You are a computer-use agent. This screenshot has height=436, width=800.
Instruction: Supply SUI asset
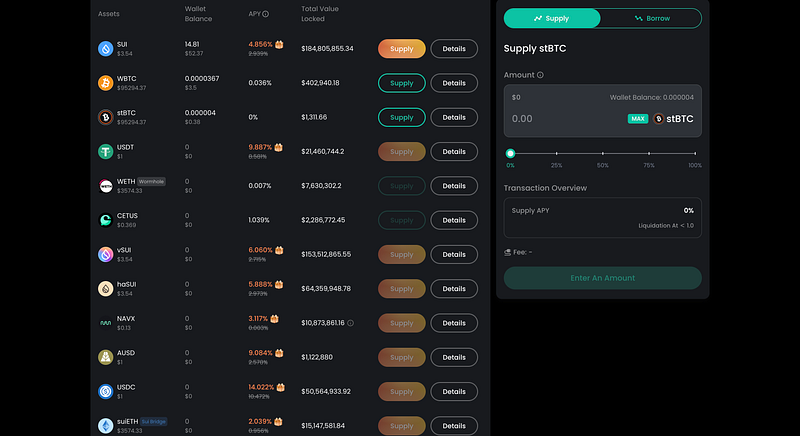click(402, 49)
